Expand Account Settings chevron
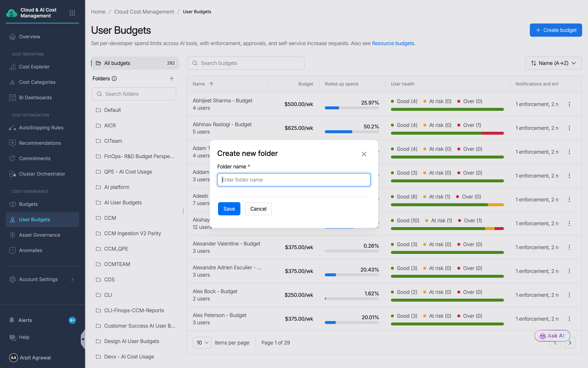 pos(72,279)
